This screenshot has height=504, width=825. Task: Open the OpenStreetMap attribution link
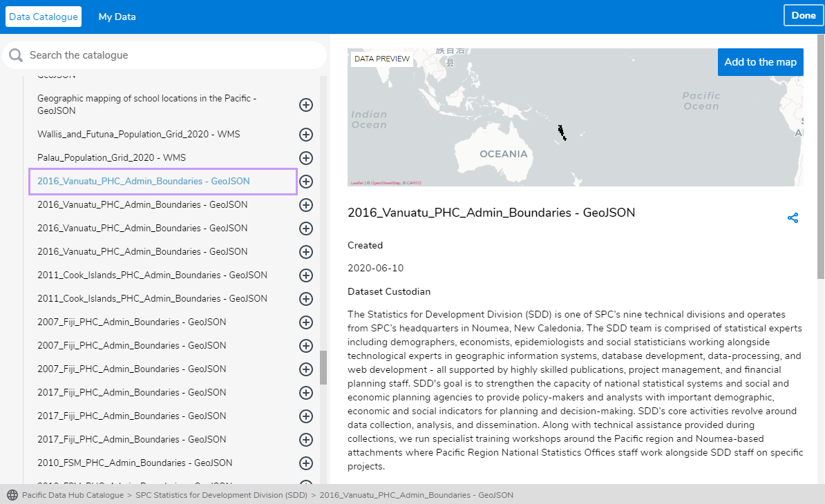coord(386,183)
